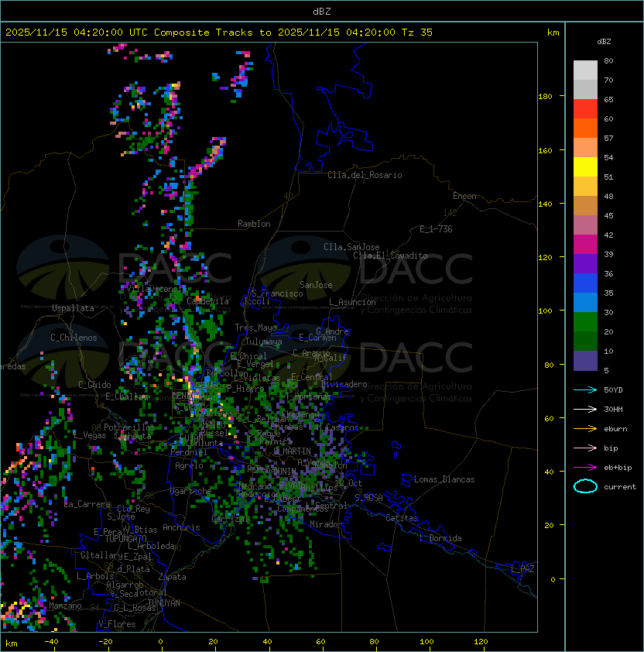Click the 'Catitas' map label
The image size is (644, 652).
[x=402, y=518]
